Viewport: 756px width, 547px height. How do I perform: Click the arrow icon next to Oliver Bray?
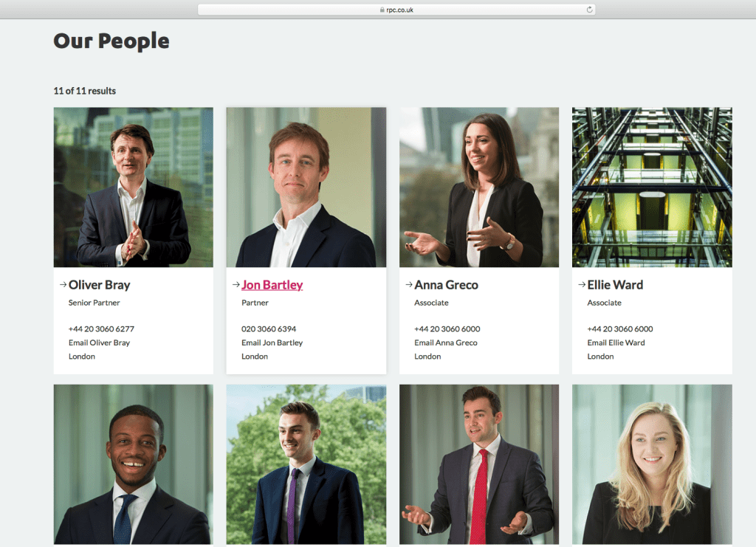pos(63,285)
